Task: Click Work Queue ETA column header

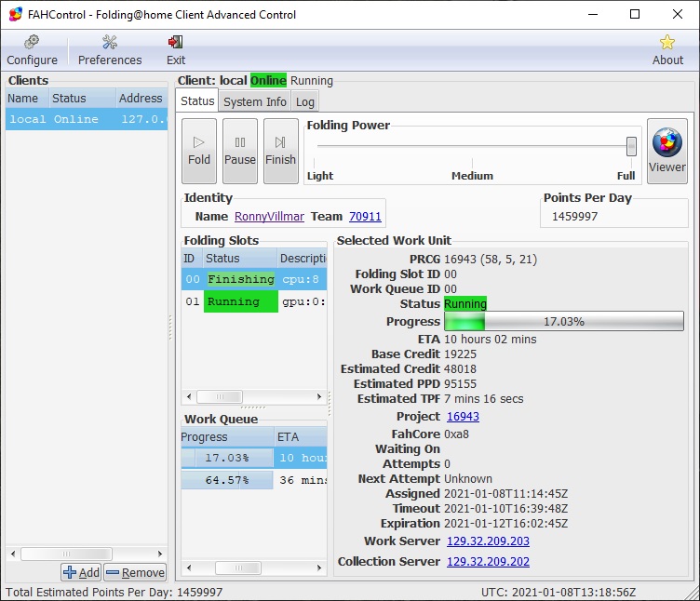Action: tap(301, 437)
